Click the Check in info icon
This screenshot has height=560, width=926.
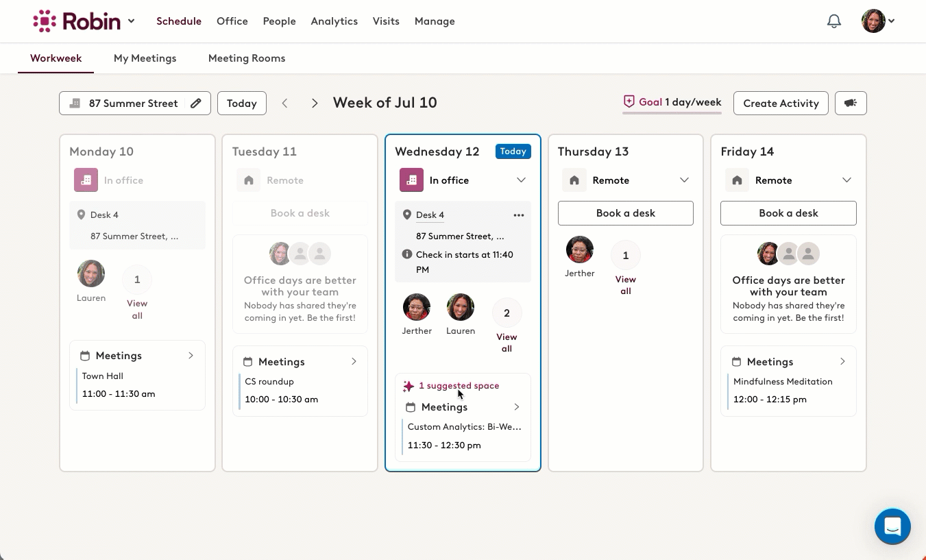tap(407, 254)
